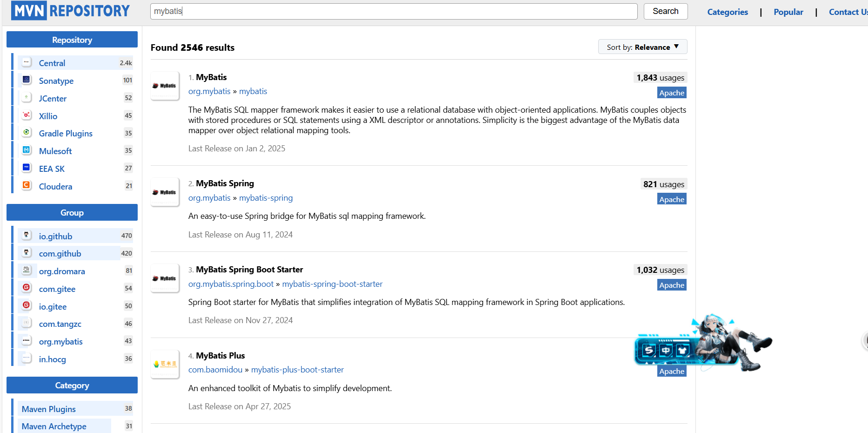Click the MVN Repository logo

71,10
